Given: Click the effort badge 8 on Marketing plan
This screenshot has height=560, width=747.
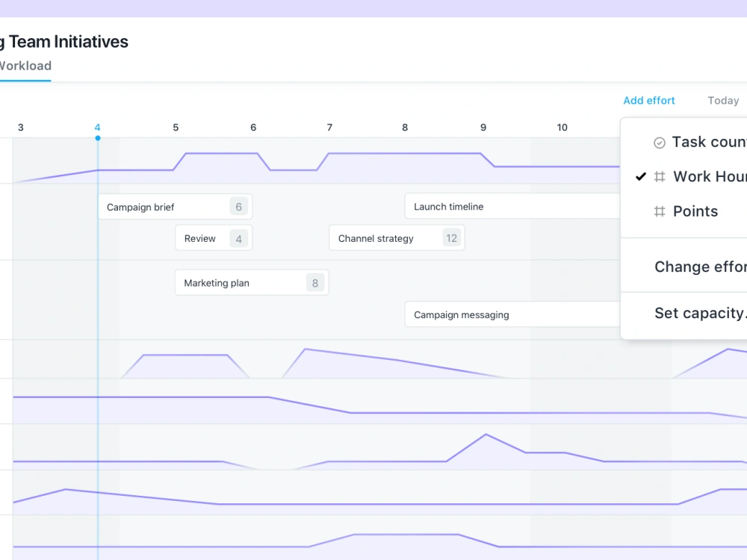Looking at the screenshot, I should coord(314,282).
